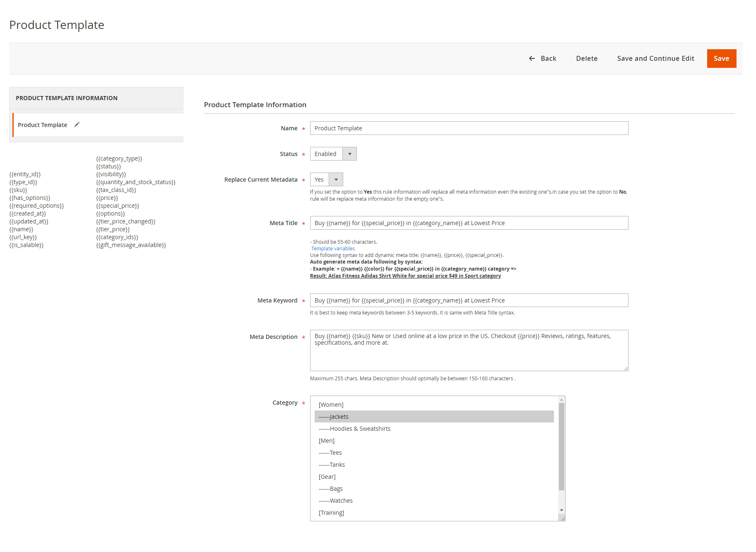Click the Category list scrollbar thumb

click(561, 446)
